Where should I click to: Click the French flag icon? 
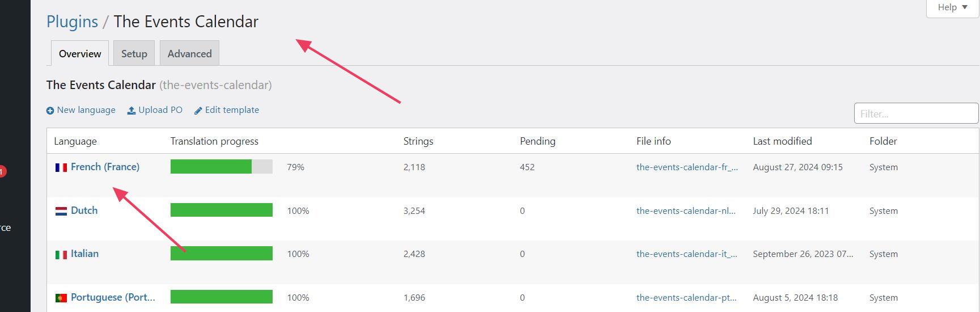pos(61,168)
